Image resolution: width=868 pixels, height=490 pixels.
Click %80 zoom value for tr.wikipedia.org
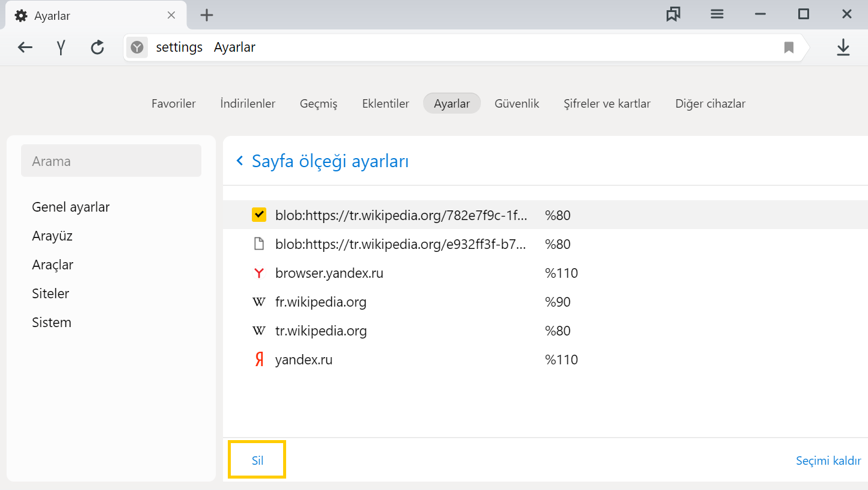tap(558, 331)
